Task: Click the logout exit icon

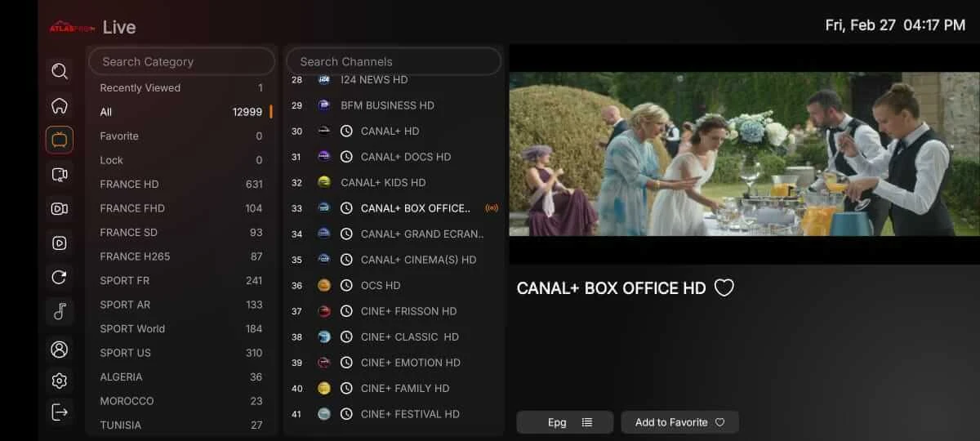Action: [x=60, y=412]
